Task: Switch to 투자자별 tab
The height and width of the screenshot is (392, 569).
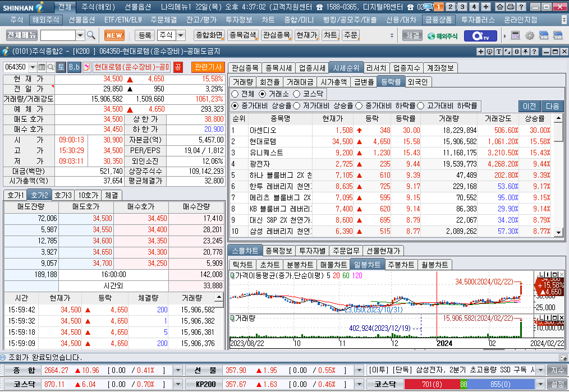Action: coord(312,251)
